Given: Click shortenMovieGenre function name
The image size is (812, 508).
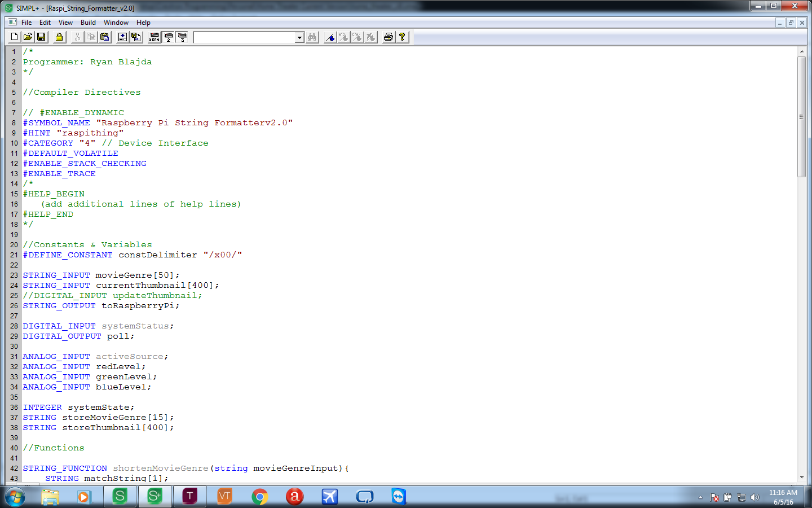Looking at the screenshot, I should pyautogui.click(x=161, y=468).
